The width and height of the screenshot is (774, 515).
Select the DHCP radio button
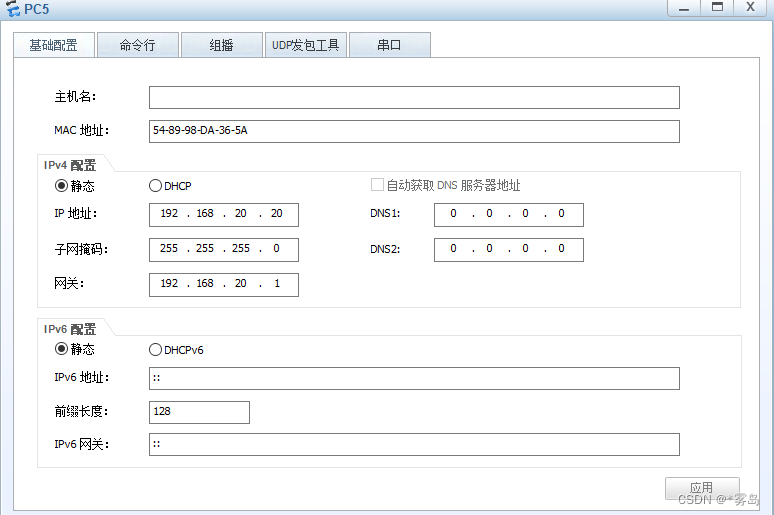[x=155, y=186]
